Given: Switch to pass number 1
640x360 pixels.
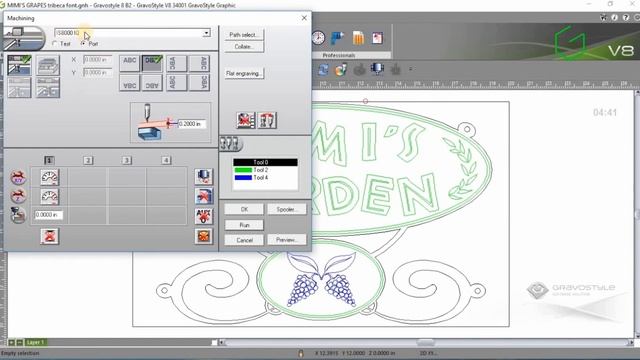Looking at the screenshot, I should [x=49, y=160].
